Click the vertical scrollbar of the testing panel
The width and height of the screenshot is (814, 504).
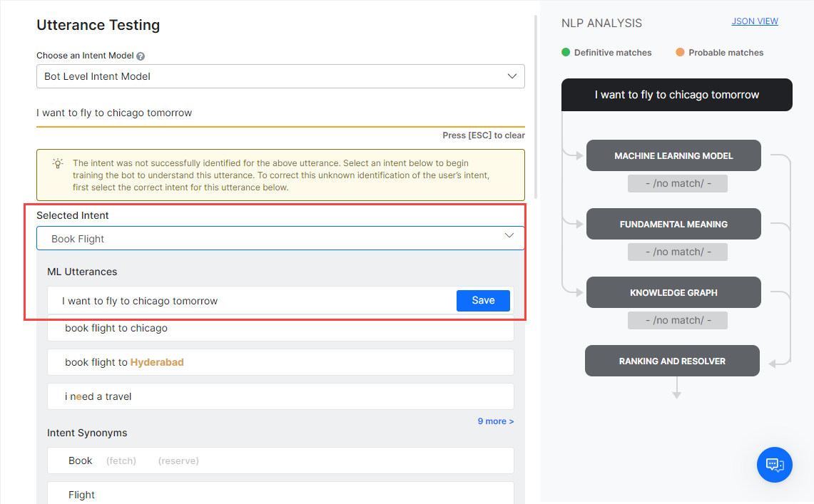click(536, 107)
